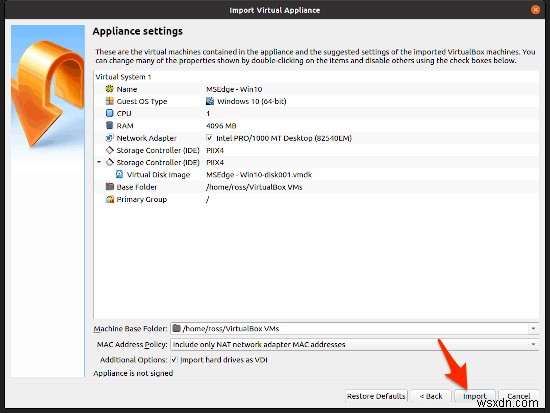Select the first Storage Controller (IDE) row

click(316, 150)
